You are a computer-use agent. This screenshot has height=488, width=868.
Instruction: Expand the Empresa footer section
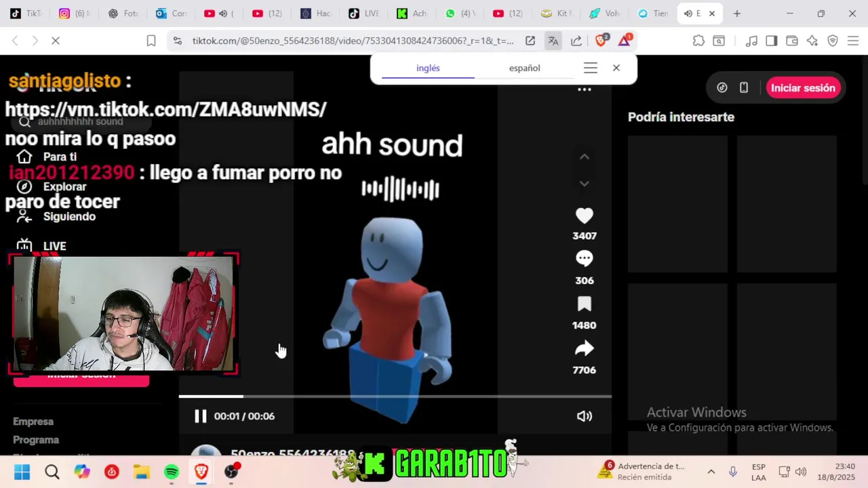[x=33, y=422]
